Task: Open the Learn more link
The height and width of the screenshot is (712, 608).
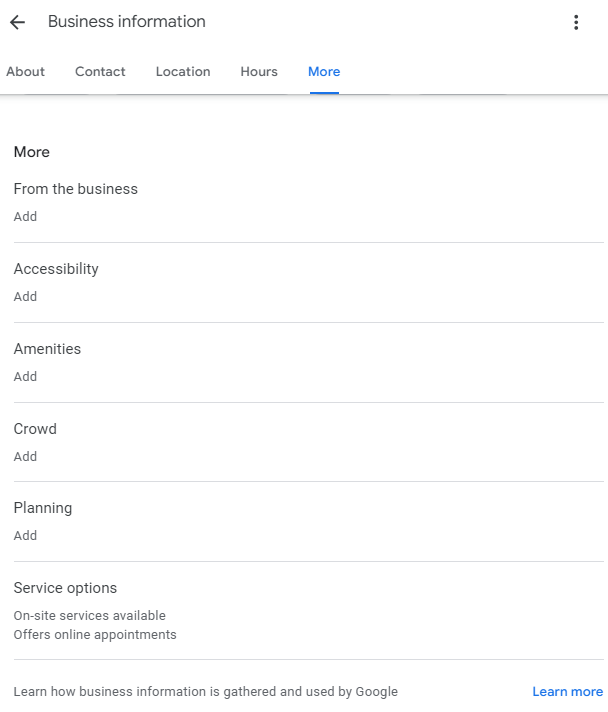Action: tap(568, 692)
